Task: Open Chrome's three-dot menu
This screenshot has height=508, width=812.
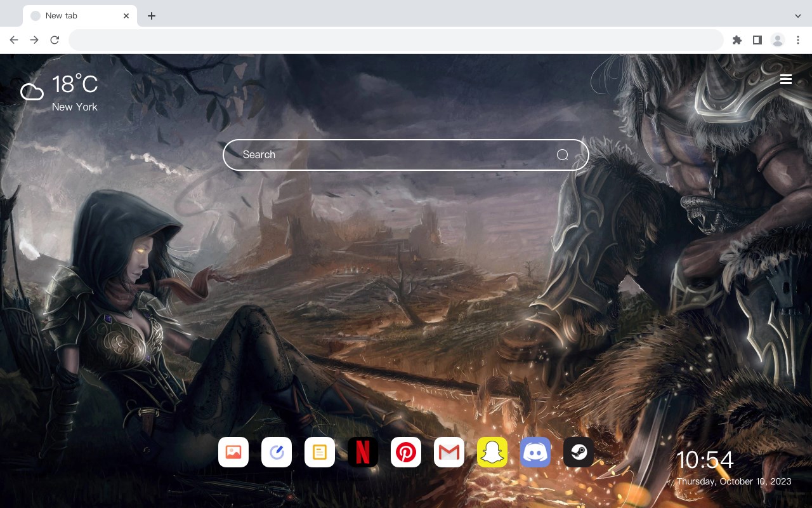Action: coord(798,40)
